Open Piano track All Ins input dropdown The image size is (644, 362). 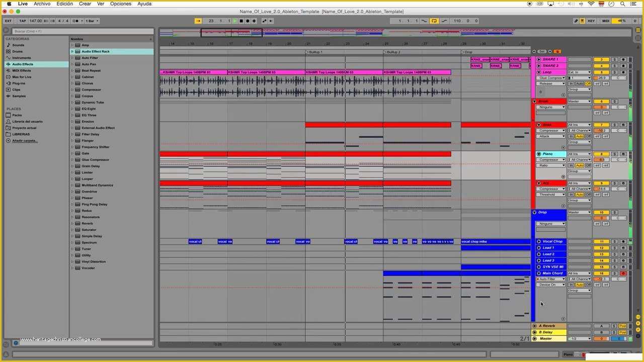click(580, 154)
